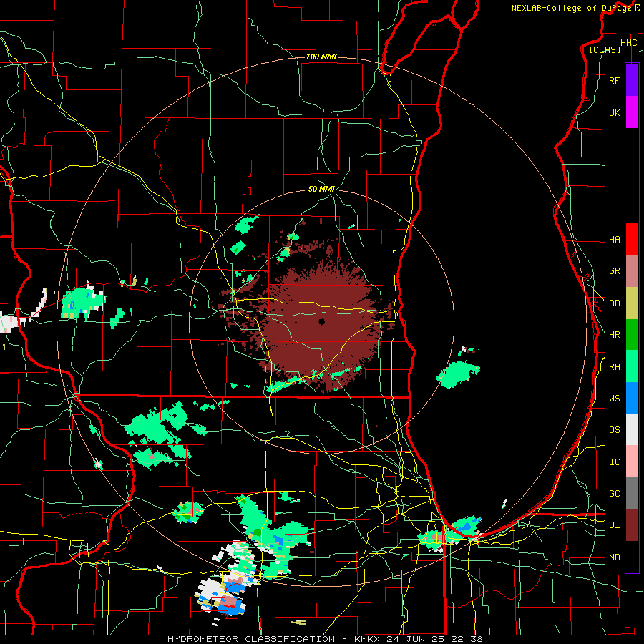Click the RA legend label

tap(614, 367)
